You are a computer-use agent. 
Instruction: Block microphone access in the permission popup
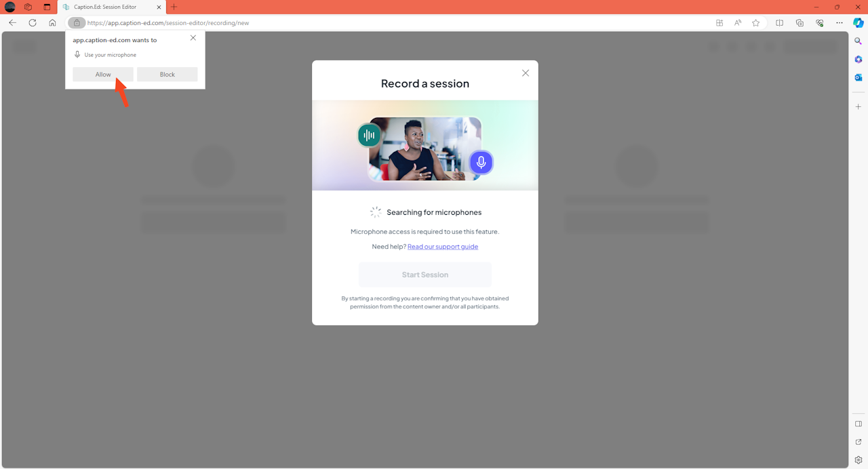click(x=167, y=75)
